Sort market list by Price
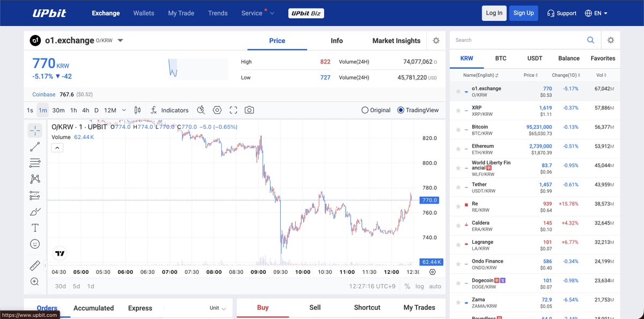The image size is (644, 319). point(531,75)
